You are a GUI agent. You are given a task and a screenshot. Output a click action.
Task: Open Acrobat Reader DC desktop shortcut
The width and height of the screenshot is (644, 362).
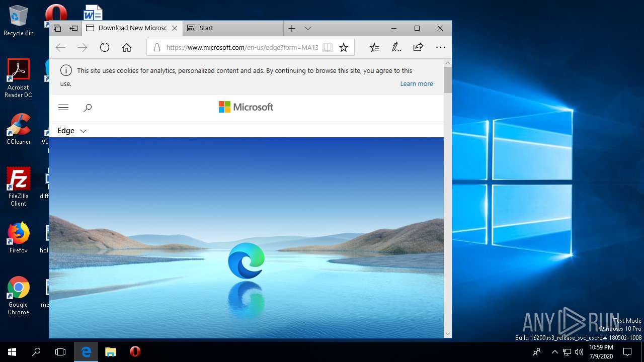(19, 78)
